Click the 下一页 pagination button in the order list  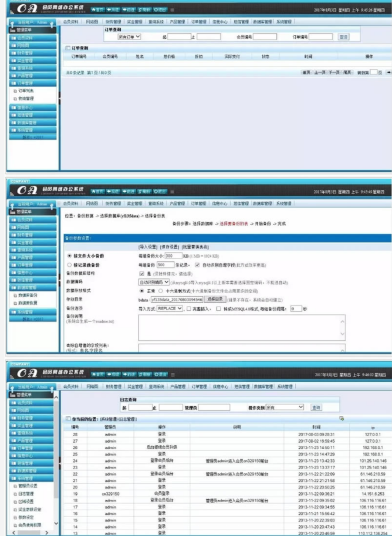[x=334, y=72]
